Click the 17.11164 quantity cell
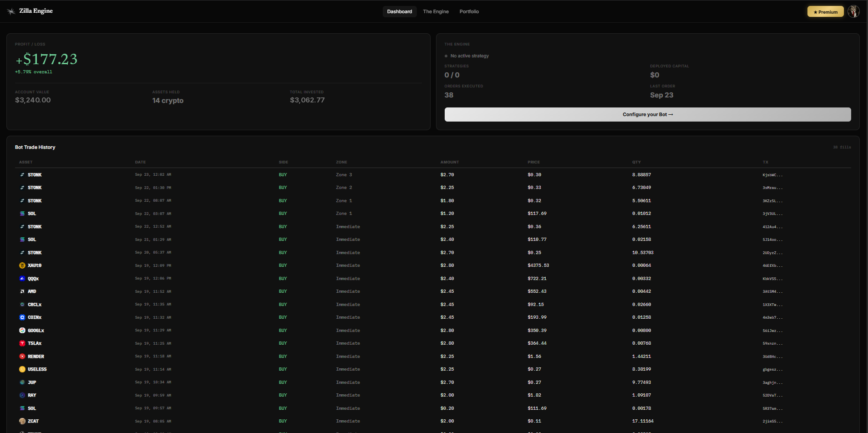This screenshot has height=433, width=868. tap(643, 421)
